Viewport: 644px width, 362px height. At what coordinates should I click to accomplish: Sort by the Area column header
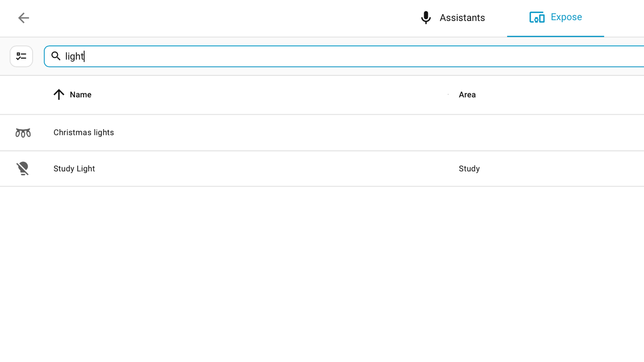(x=467, y=95)
